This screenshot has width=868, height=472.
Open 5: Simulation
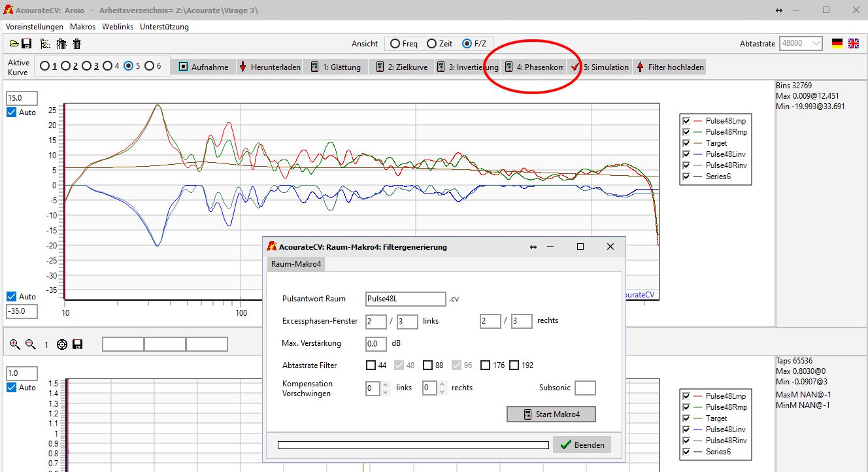[600, 67]
